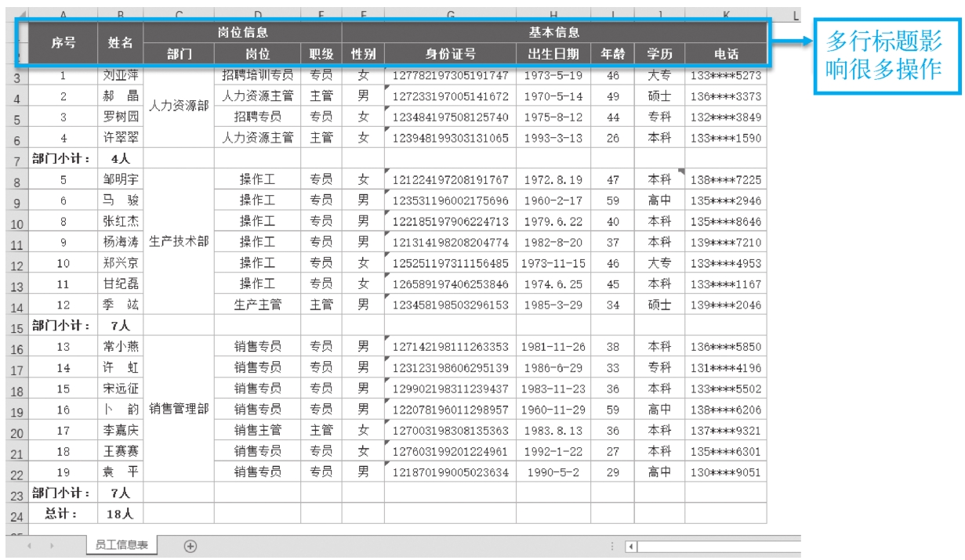Image resolution: width=965 pixels, height=560 pixels.
Task: Click the sheet tab bar splitter dots
Action: pos(612,547)
